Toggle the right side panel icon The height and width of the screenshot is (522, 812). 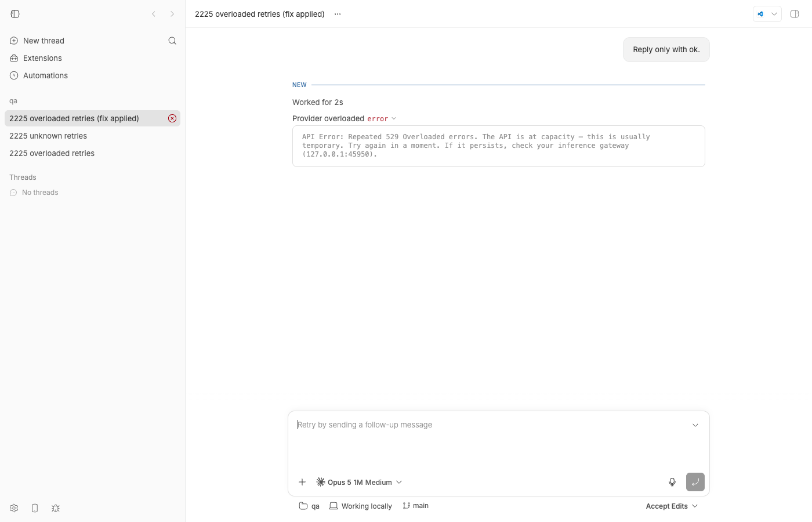tap(795, 14)
